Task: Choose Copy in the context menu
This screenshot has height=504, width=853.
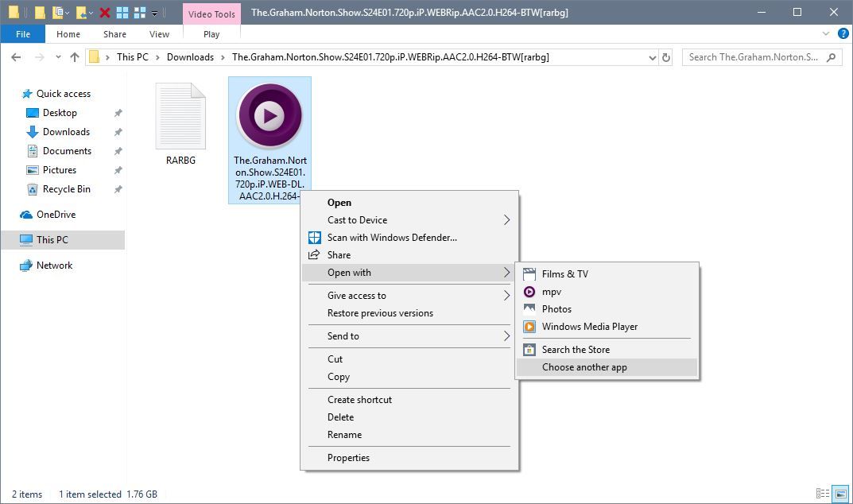Action: click(410, 377)
